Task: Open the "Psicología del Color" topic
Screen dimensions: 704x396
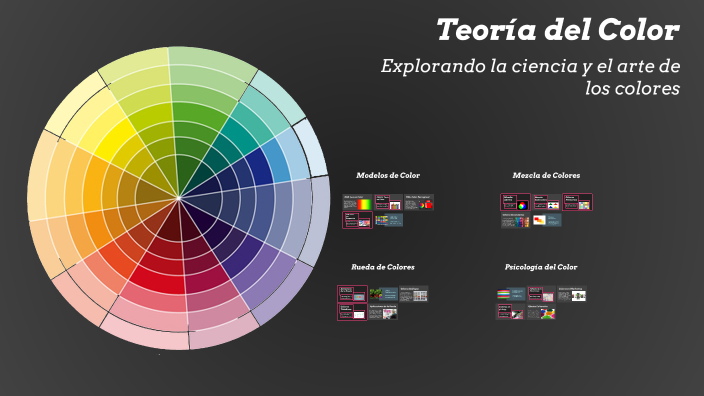Action: (541, 267)
